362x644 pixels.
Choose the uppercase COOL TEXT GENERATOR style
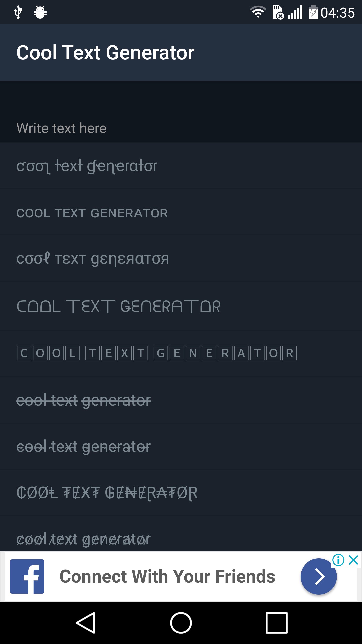[x=92, y=213]
